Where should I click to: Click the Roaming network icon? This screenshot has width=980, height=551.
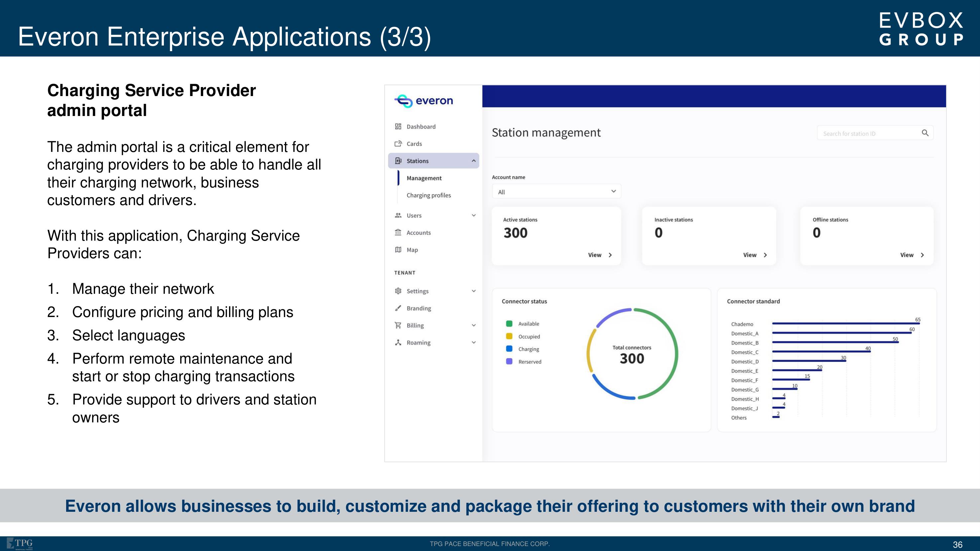pyautogui.click(x=398, y=343)
